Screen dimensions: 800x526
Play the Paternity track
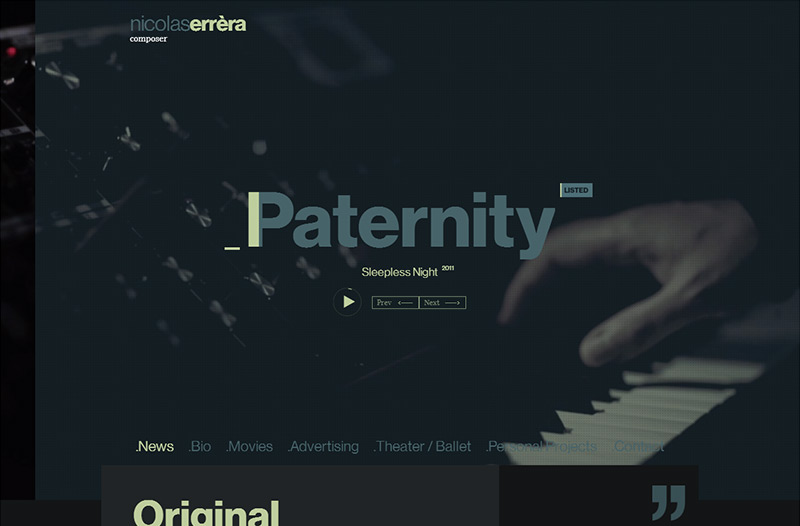[347, 302]
